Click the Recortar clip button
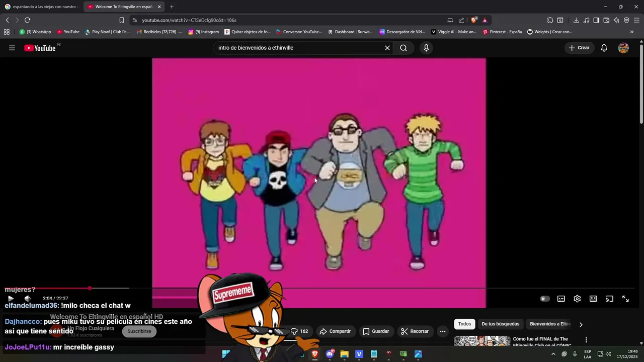The height and width of the screenshot is (362, 644). tap(415, 331)
